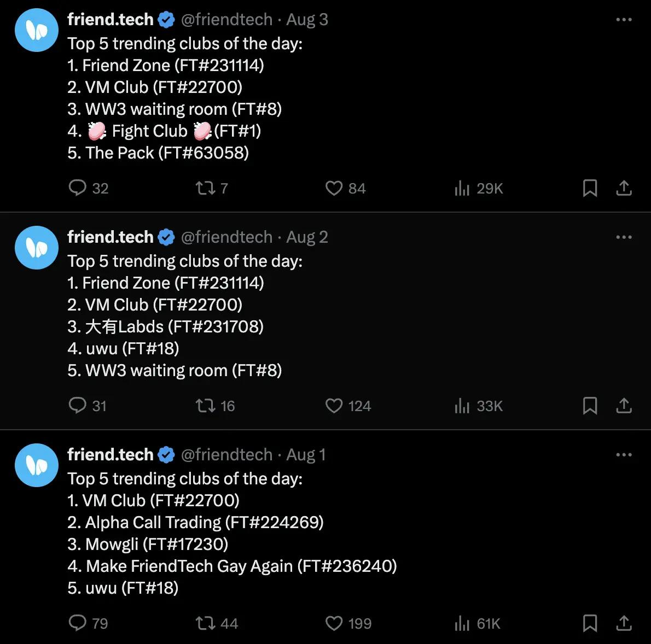Open friend.tech avatar on the Aug 2 tweet
This screenshot has width=651, height=644.
[x=37, y=248]
